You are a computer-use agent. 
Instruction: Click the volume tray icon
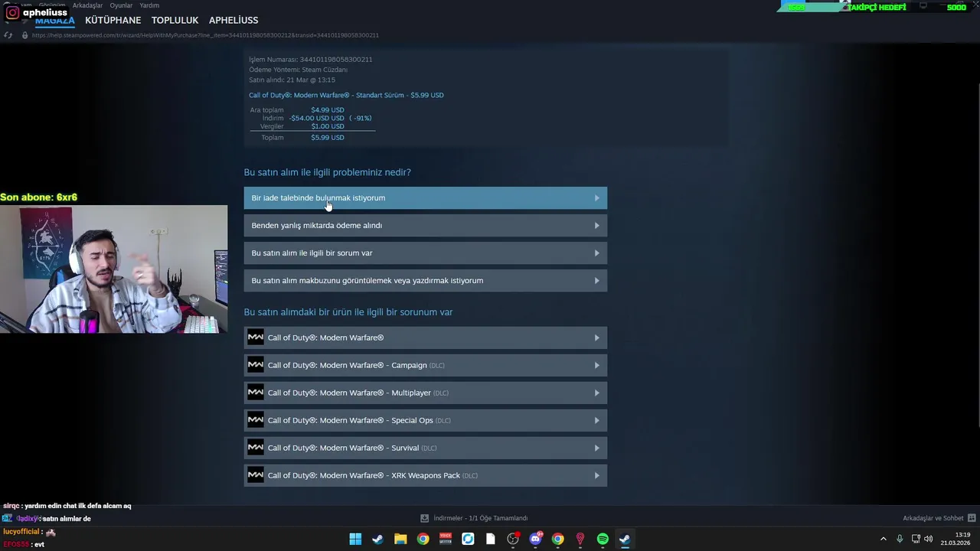pyautogui.click(x=928, y=539)
